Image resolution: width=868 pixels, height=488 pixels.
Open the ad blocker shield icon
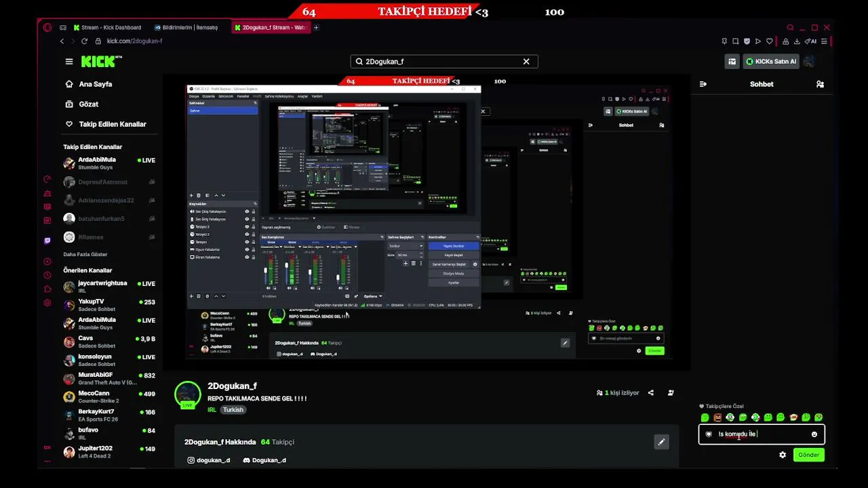pyautogui.click(x=747, y=41)
